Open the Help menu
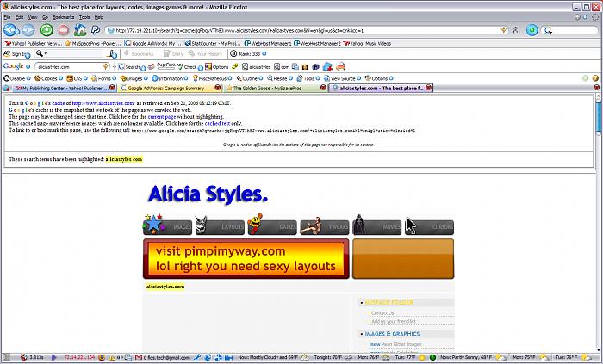 tap(99, 17)
